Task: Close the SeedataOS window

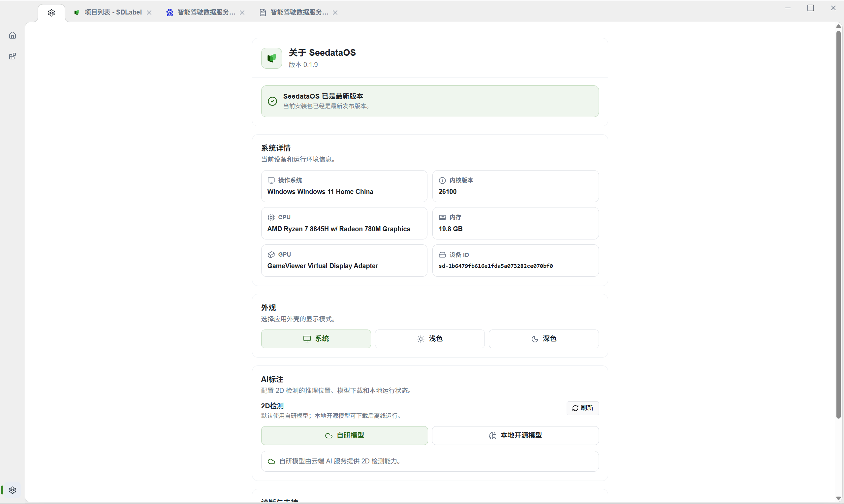Action: [x=833, y=8]
